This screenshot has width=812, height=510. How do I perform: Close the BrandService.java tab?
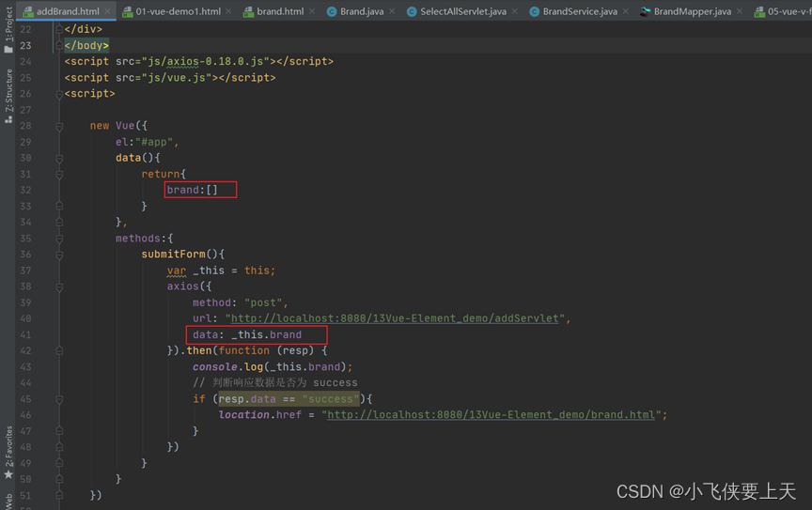coord(626,11)
